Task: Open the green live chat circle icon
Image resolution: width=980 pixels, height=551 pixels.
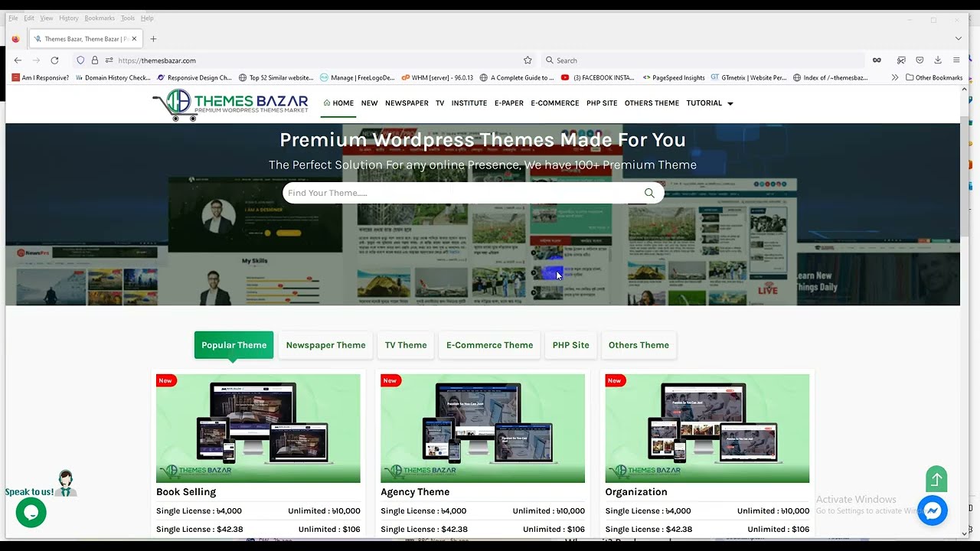Action: point(31,512)
